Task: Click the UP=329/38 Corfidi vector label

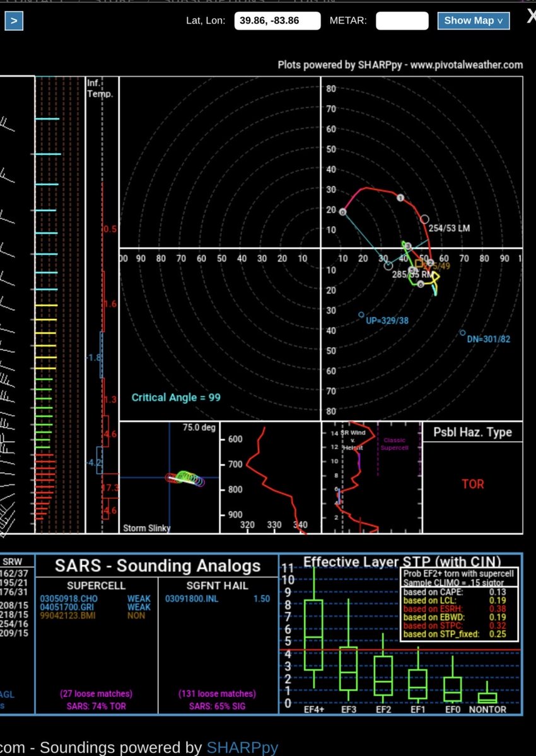Action: [387, 321]
